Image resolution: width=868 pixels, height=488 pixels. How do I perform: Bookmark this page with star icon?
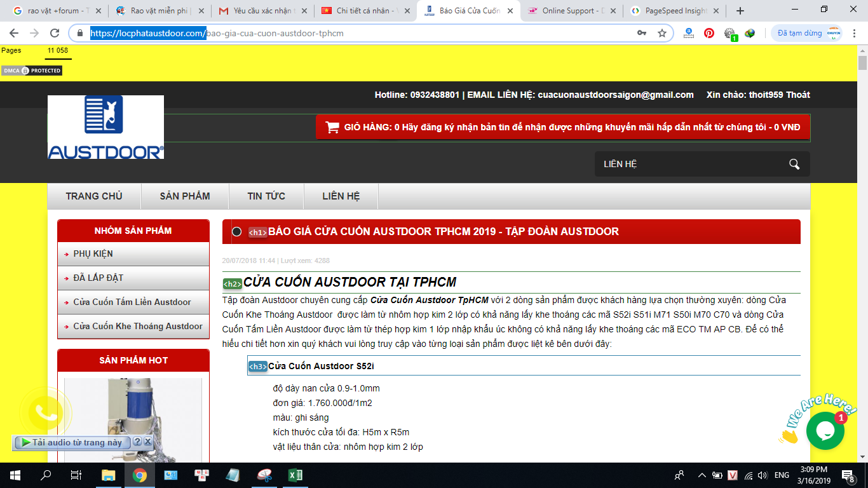point(661,33)
